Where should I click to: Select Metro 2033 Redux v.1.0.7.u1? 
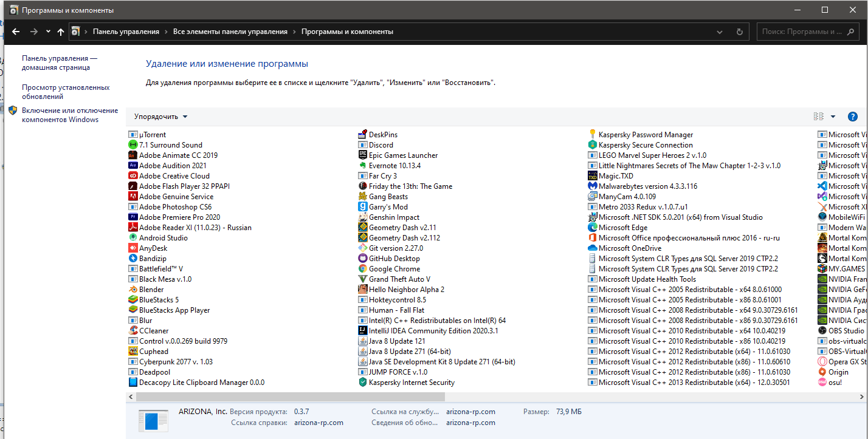click(x=638, y=207)
